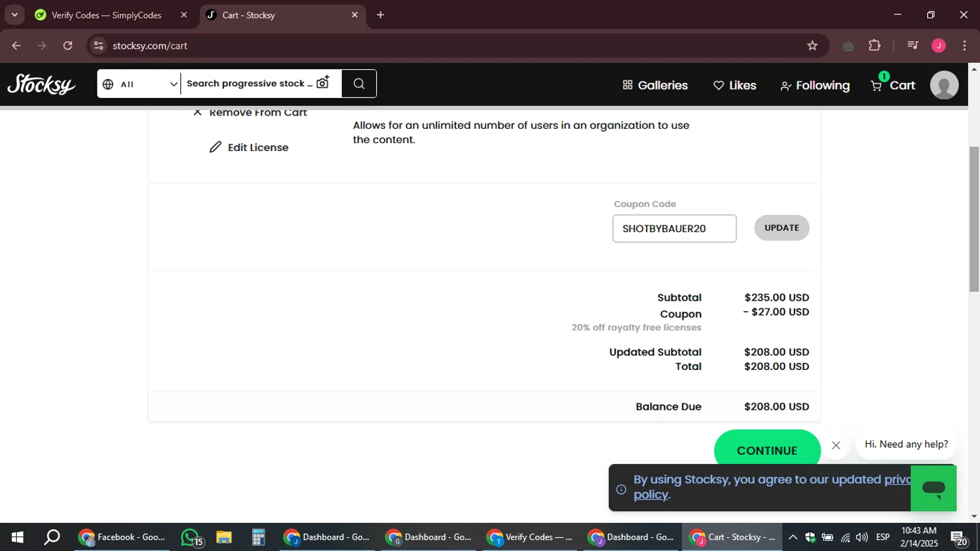The image size is (980, 551).
Task: Click Balance Due $208.00 USD amount
Action: coord(776,407)
